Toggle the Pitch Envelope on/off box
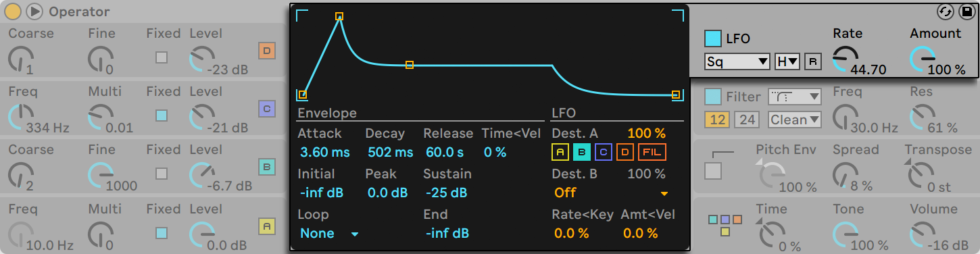980x254 pixels. coord(712,171)
